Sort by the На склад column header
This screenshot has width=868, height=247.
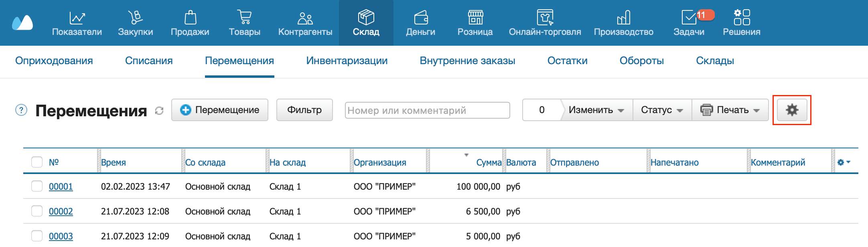click(288, 162)
